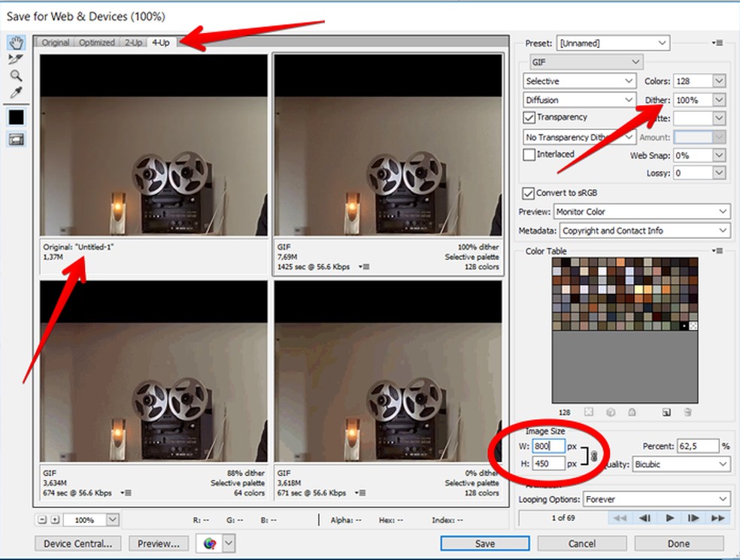This screenshot has height=560, width=740.
Task: Click the black eyedropper color swatch
Action: tap(16, 117)
